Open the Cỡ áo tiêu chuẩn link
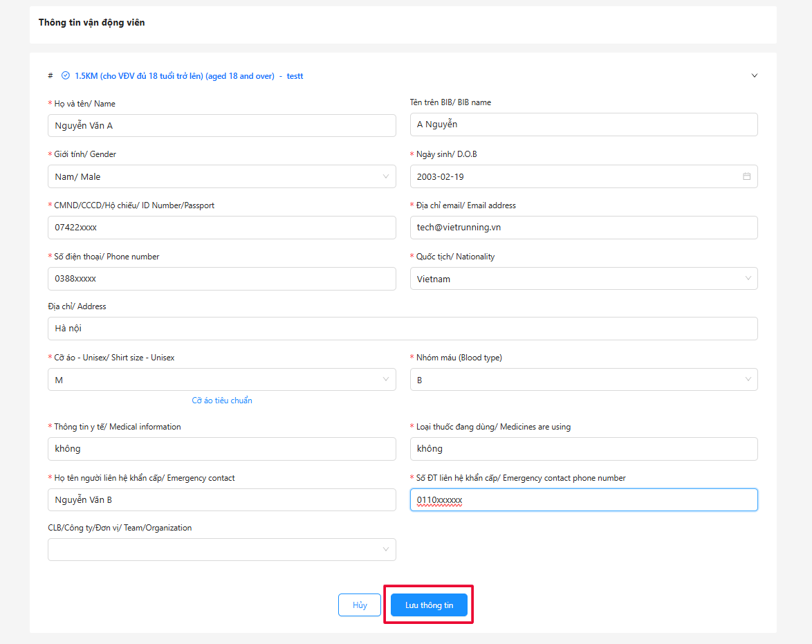 tap(222, 401)
